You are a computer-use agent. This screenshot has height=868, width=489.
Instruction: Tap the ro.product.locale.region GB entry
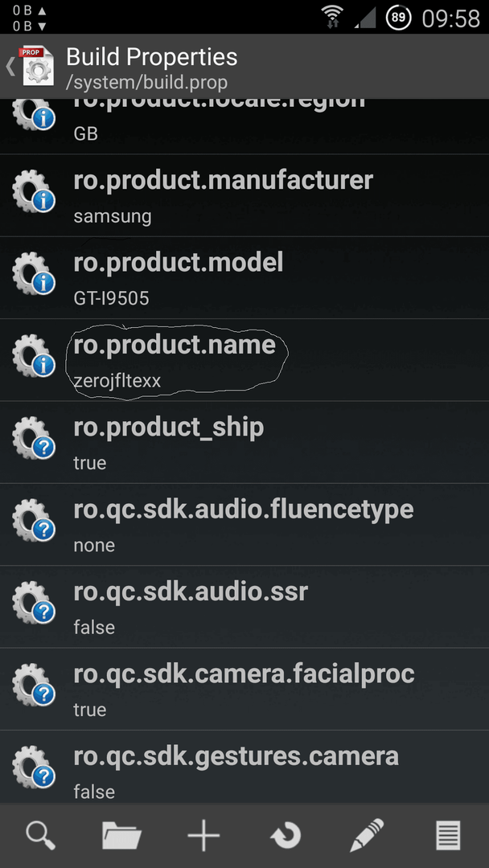click(244, 126)
